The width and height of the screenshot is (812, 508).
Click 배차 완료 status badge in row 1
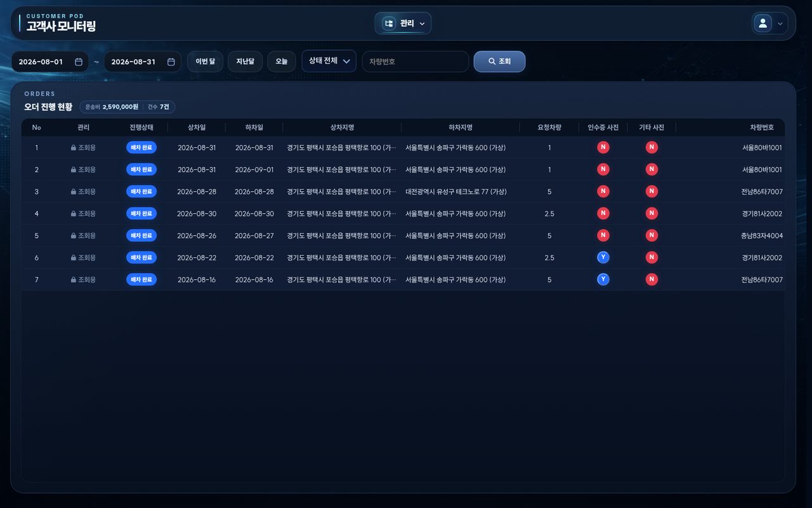tap(141, 148)
